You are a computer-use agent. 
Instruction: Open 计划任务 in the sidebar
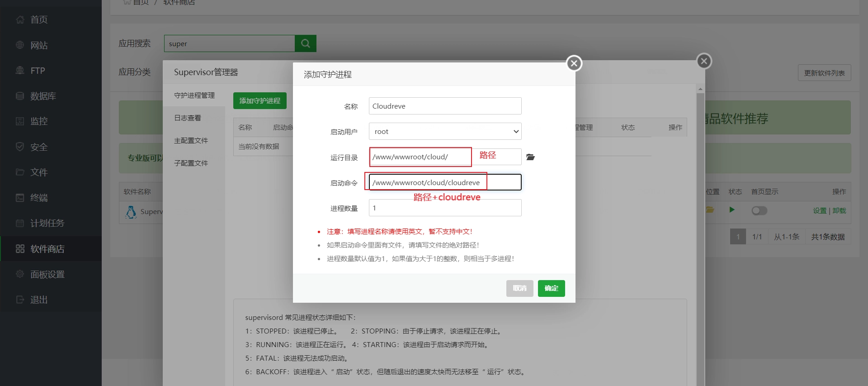[47, 223]
